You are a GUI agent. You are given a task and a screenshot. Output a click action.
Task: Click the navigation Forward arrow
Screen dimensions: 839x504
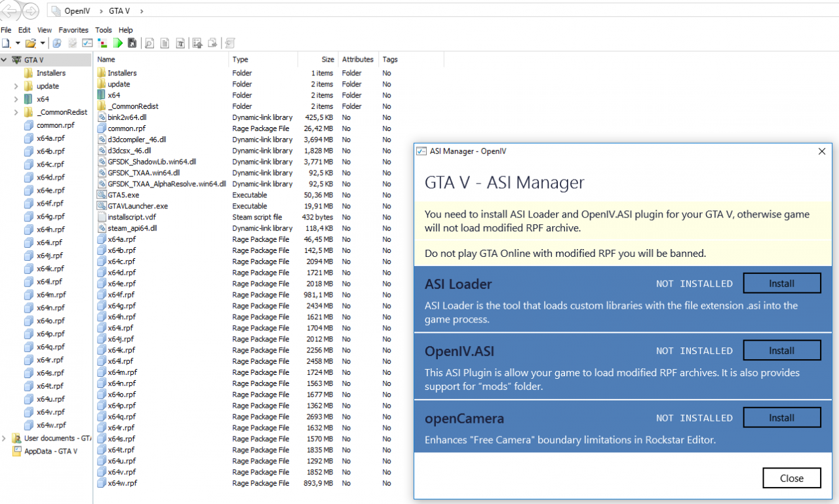point(30,11)
